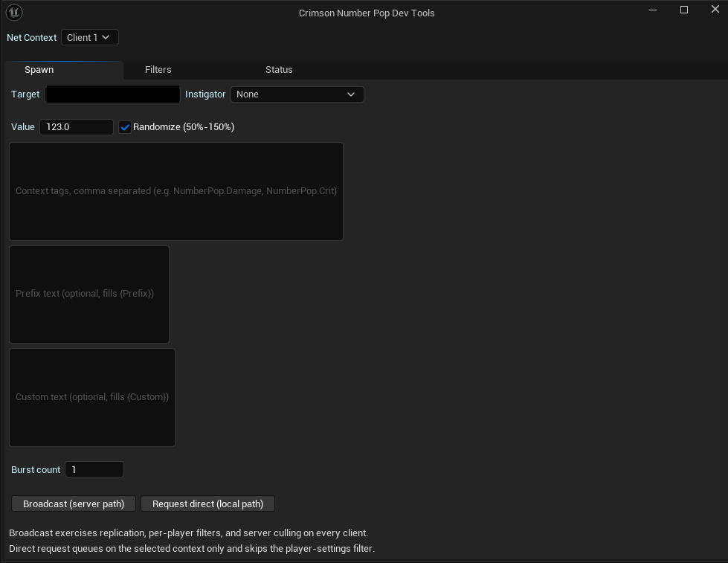
Task: Toggle the Randomize (50%-150%) checkbox
Action: tap(125, 127)
